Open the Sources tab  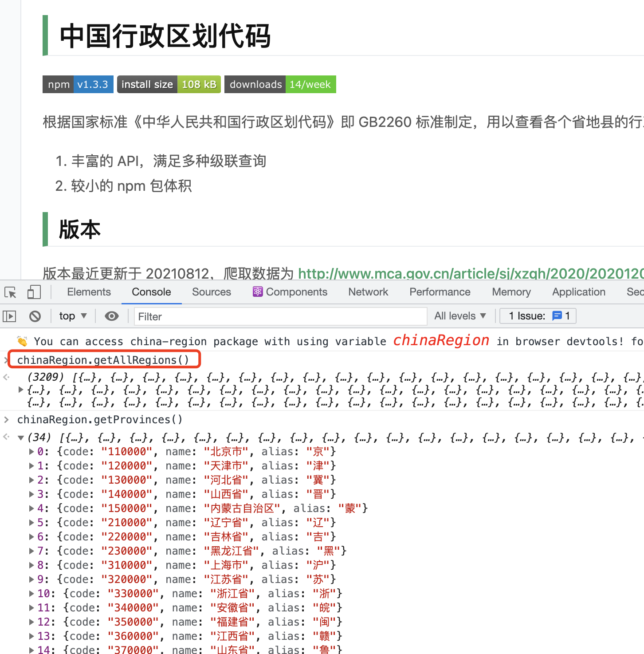pos(212,292)
